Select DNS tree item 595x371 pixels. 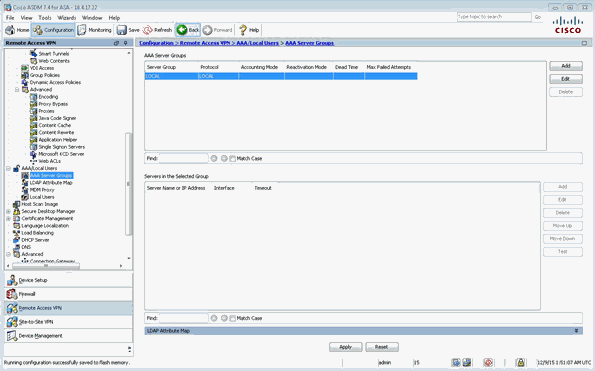click(26, 247)
